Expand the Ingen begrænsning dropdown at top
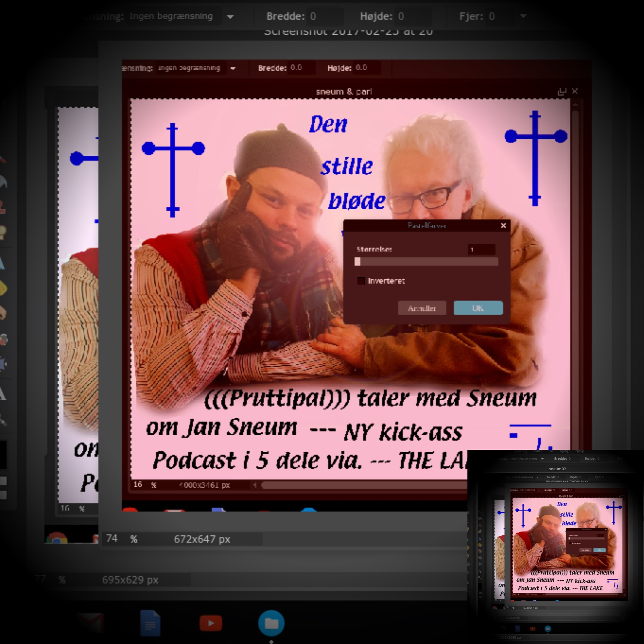Image resolution: width=644 pixels, height=644 pixels. pyautogui.click(x=230, y=17)
